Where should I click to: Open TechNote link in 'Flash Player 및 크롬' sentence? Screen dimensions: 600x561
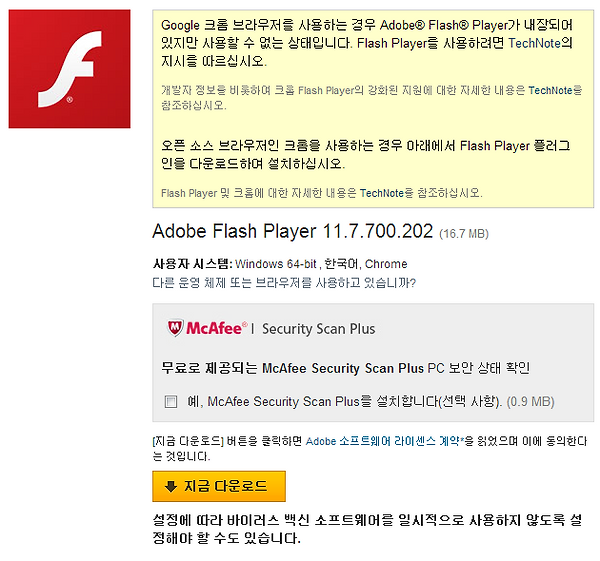coord(382,193)
